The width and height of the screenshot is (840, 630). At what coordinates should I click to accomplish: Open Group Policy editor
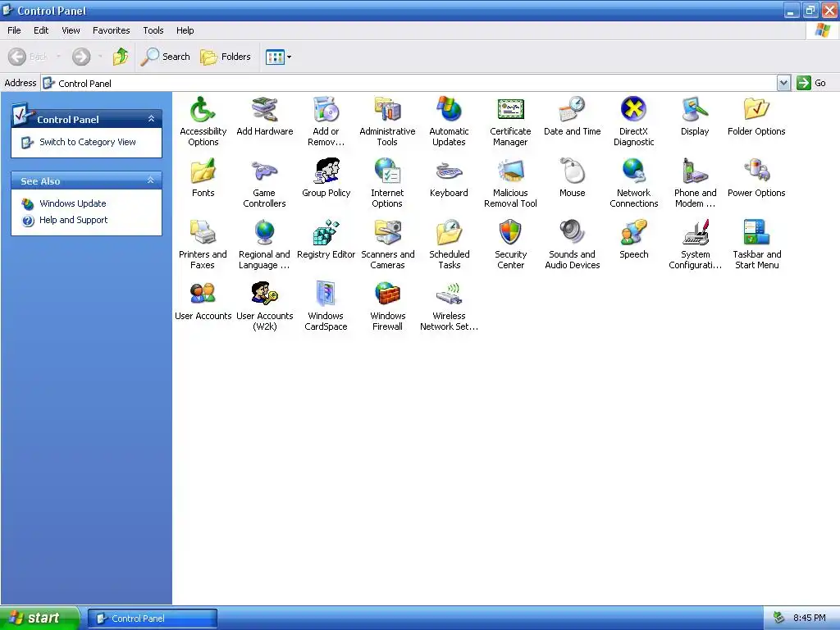pyautogui.click(x=326, y=178)
